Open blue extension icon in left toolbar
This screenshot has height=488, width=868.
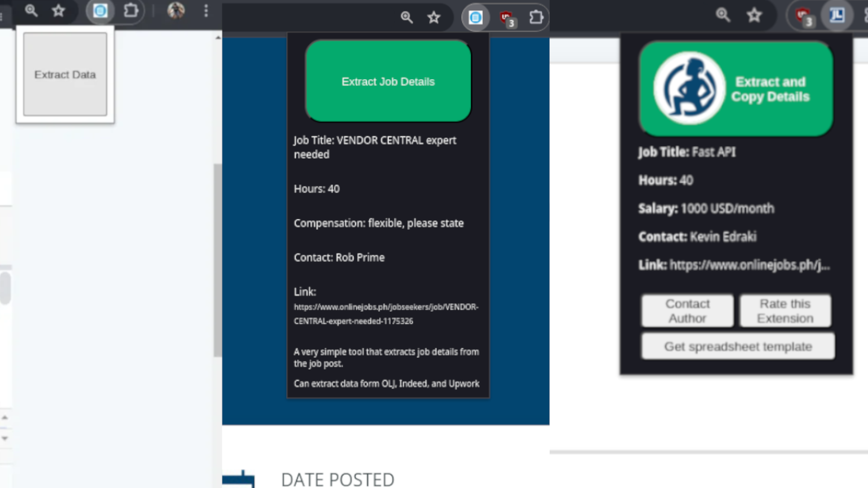point(100,10)
